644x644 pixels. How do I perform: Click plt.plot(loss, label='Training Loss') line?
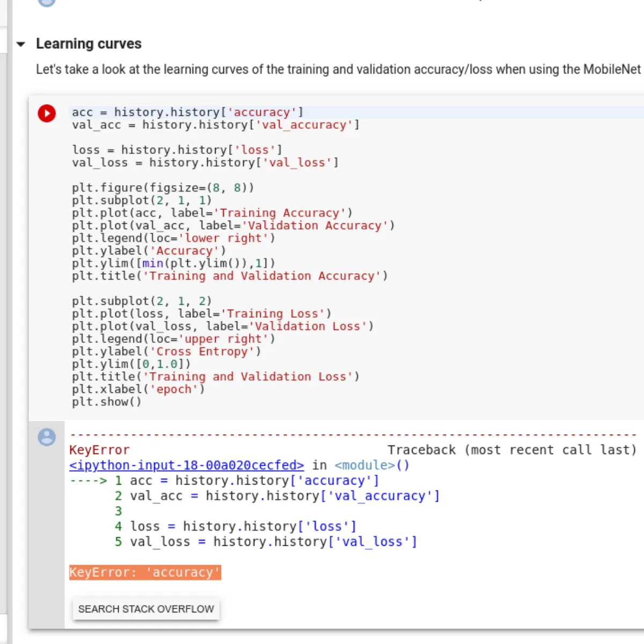[202, 313]
